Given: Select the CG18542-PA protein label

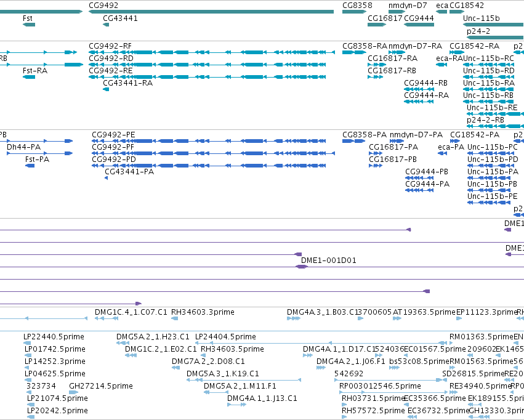Looking at the screenshot, I should 475,135.
